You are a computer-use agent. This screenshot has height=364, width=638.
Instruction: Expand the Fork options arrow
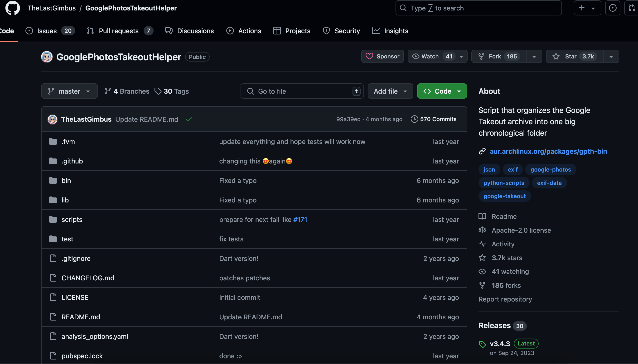point(534,57)
